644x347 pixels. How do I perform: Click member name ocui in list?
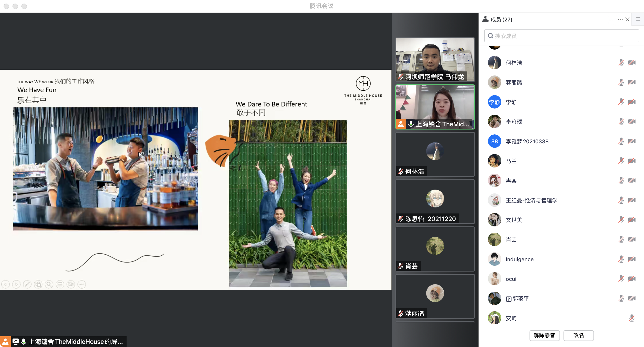511,279
